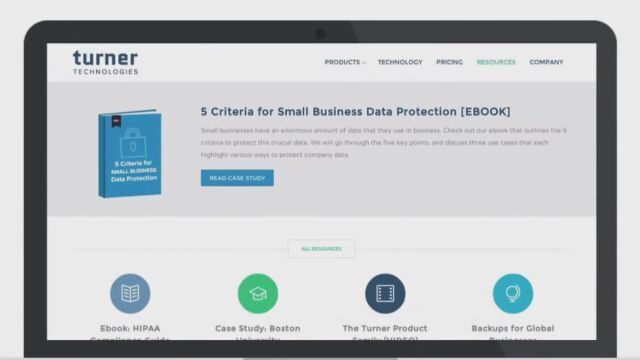The height and width of the screenshot is (360, 640).
Task: Go to the Technology page
Action: tap(400, 62)
